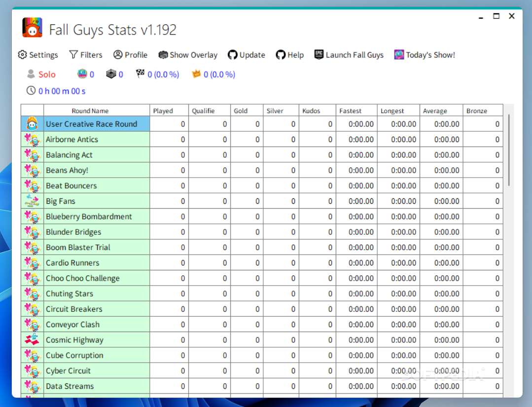Click Fastest time in Cosmic Highway row
The image size is (532, 407).
[356, 340]
